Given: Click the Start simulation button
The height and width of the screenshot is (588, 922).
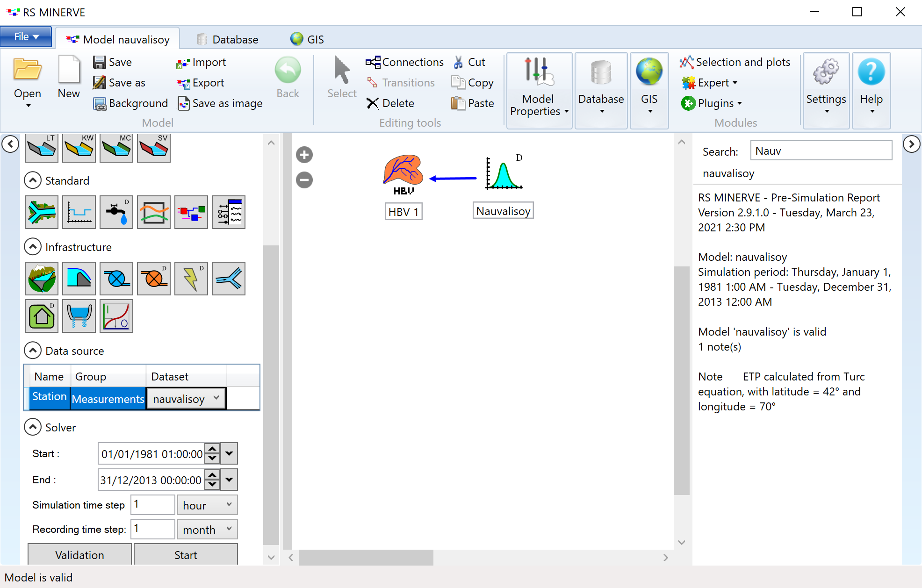Looking at the screenshot, I should (186, 555).
